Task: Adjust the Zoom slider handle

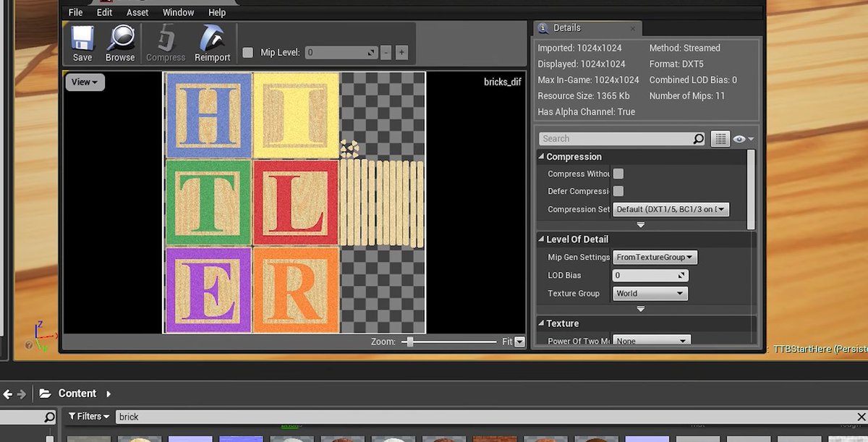Action: click(410, 342)
